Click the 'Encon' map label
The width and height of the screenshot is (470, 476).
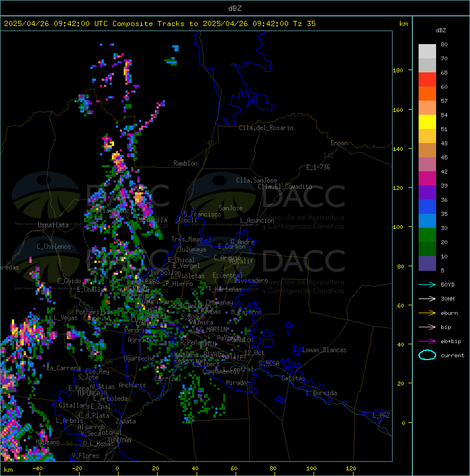tap(339, 143)
